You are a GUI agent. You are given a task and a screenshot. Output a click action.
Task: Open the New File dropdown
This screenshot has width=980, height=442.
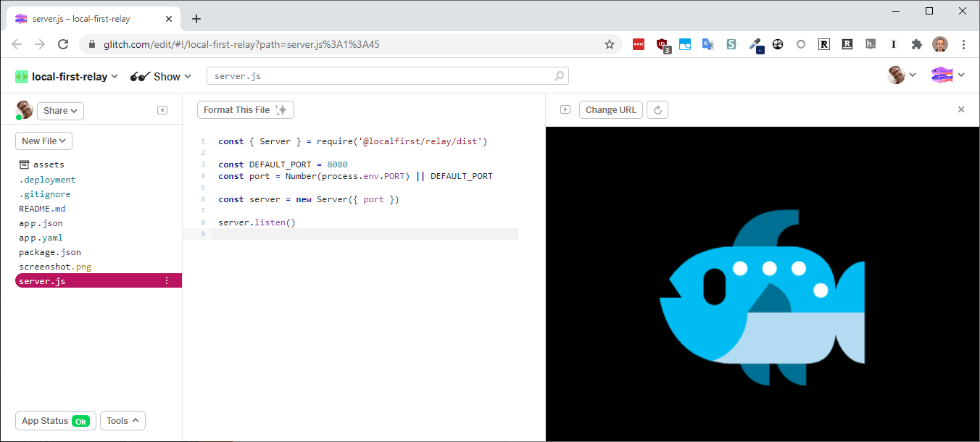pyautogui.click(x=43, y=141)
